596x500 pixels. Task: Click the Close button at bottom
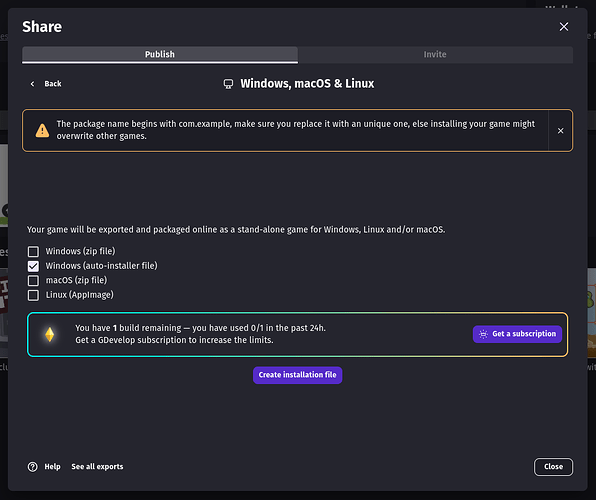pos(553,467)
